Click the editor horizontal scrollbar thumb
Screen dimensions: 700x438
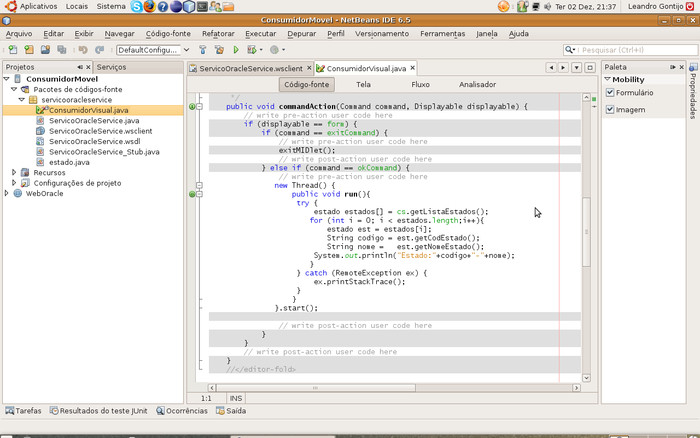pyautogui.click(x=316, y=388)
